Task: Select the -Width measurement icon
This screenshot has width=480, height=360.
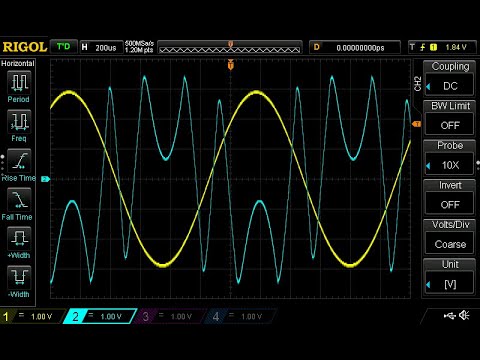Action: (x=19, y=277)
